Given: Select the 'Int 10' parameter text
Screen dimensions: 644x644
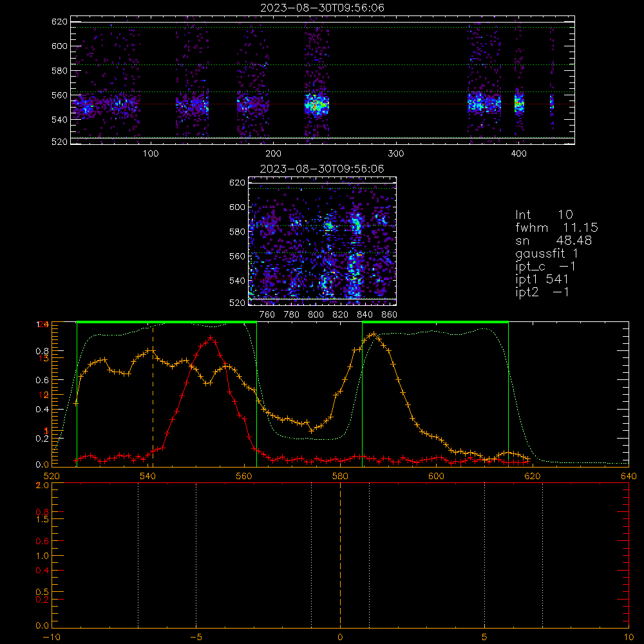Looking at the screenshot, I should click(x=544, y=215).
